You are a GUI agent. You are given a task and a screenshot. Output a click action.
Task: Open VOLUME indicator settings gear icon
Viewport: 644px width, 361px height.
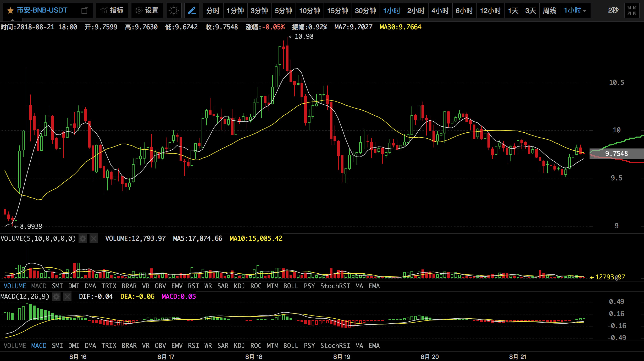pyautogui.click(x=83, y=238)
